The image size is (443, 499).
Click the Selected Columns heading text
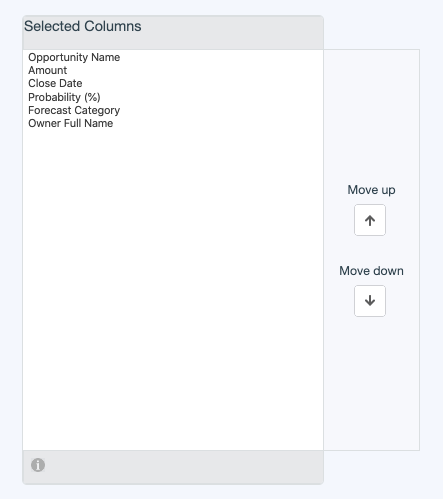(x=83, y=26)
